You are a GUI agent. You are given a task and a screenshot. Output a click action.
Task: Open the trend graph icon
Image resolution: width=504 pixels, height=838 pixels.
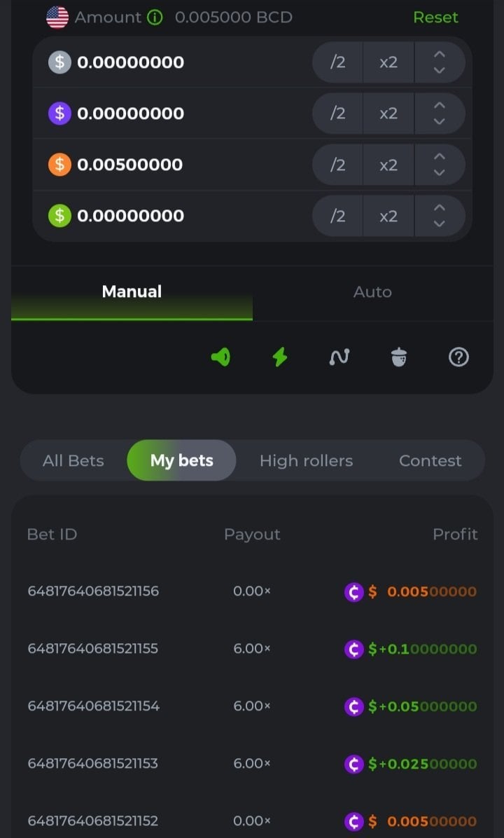tap(339, 357)
